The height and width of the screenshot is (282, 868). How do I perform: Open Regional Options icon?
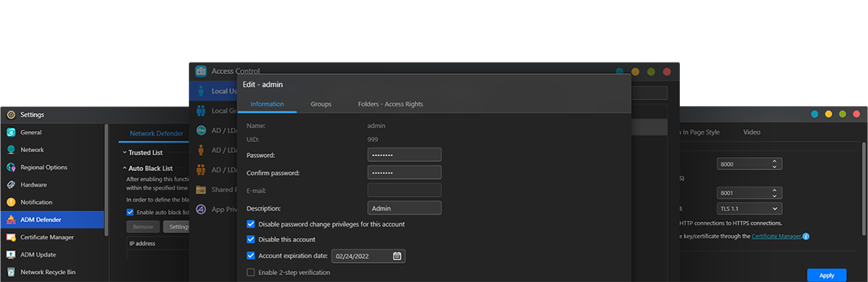pos(11,167)
